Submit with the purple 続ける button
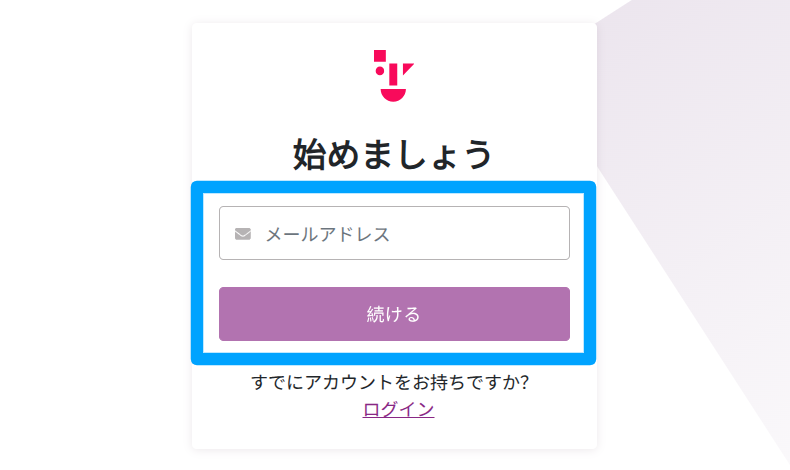The height and width of the screenshot is (470, 790). (394, 314)
